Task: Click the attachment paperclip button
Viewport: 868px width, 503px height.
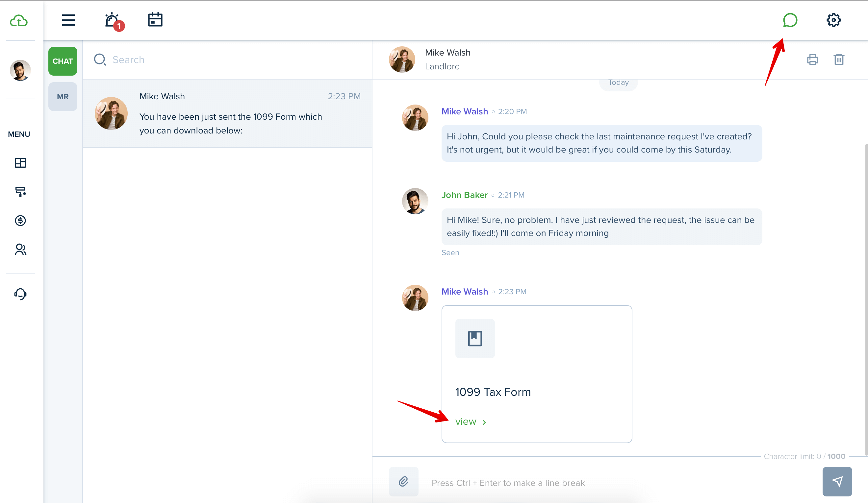Action: 404,481
